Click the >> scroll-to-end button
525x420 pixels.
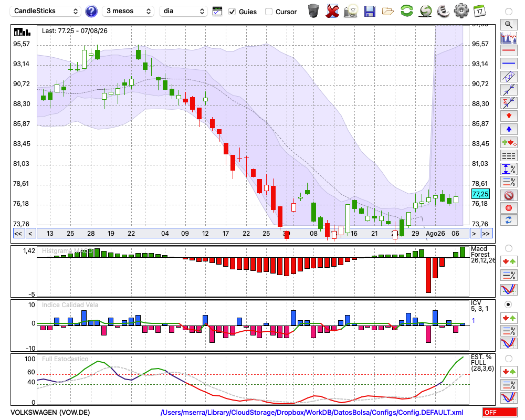point(486,234)
